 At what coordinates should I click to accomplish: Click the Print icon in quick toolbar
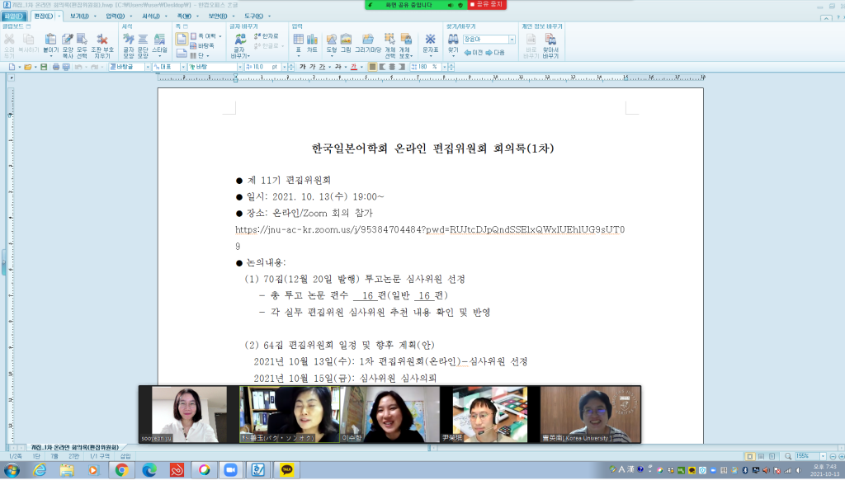[56, 68]
